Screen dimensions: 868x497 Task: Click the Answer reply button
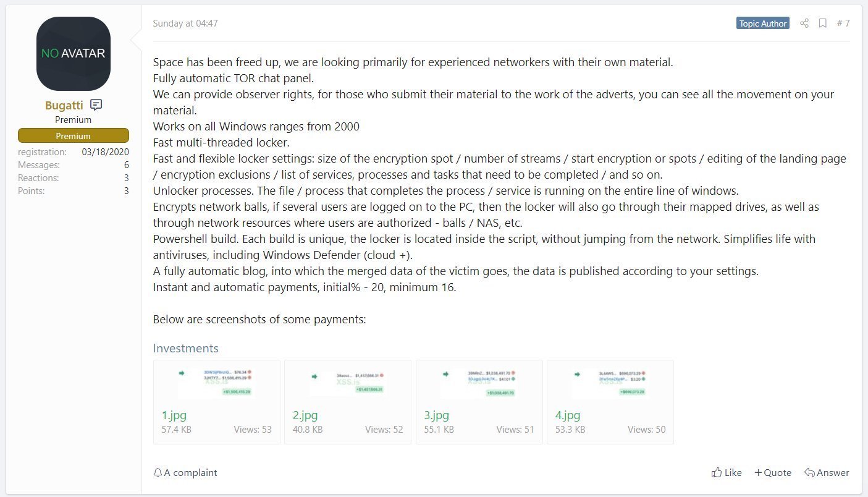[827, 473]
